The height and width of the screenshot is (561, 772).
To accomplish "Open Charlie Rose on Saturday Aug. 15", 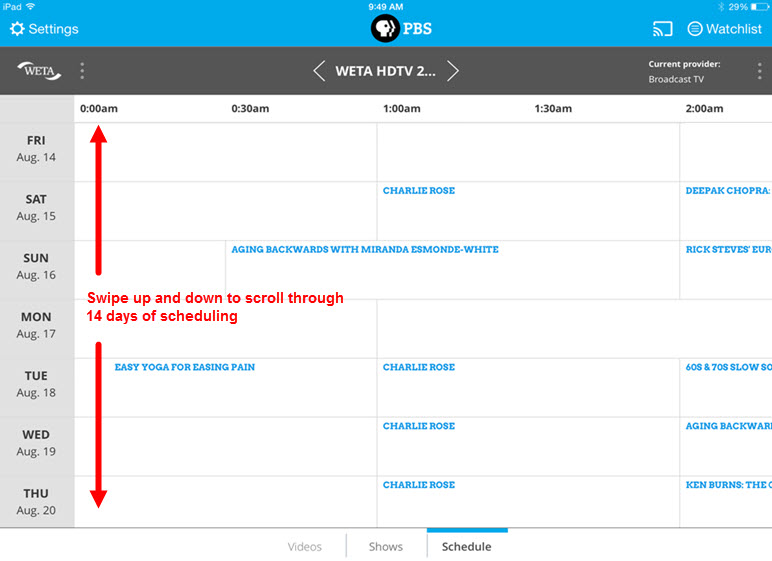I will 419,191.
